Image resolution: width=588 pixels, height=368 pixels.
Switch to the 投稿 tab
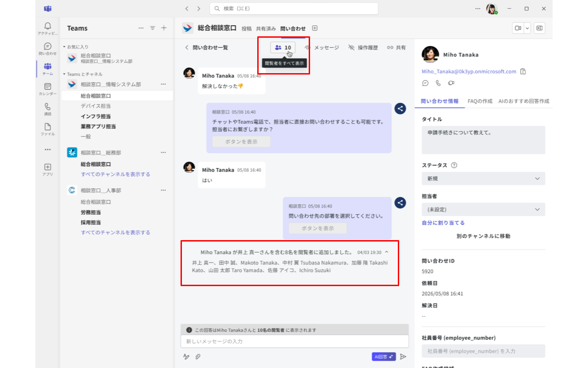coord(247,29)
